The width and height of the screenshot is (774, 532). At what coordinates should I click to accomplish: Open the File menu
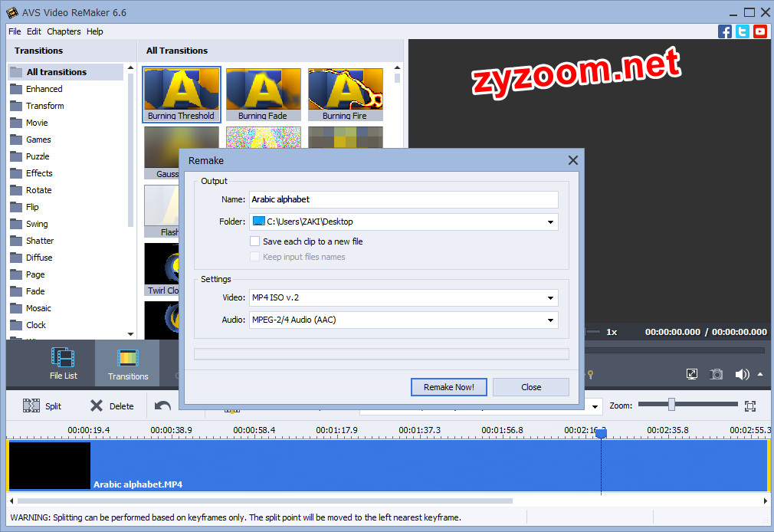[15, 31]
